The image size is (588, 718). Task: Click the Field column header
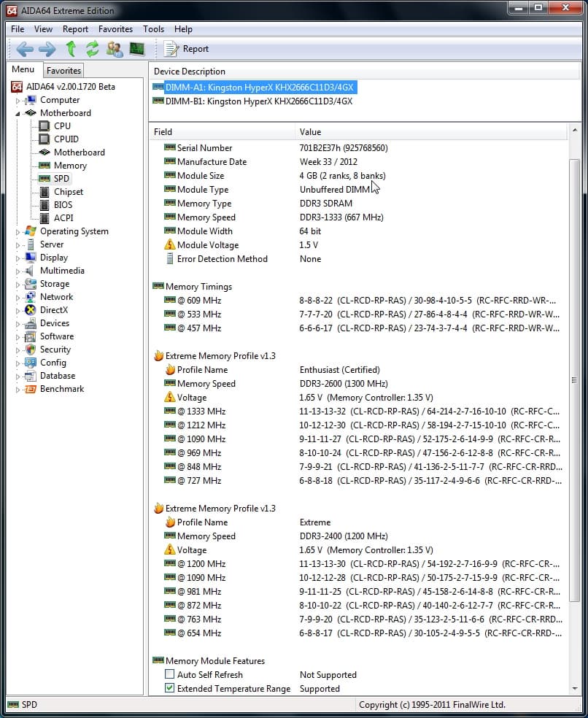tap(222, 132)
